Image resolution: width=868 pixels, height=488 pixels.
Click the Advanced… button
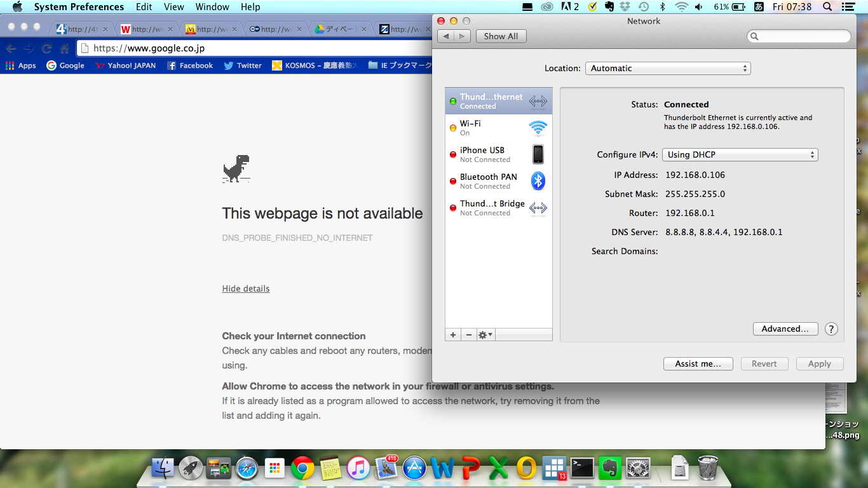(x=785, y=329)
